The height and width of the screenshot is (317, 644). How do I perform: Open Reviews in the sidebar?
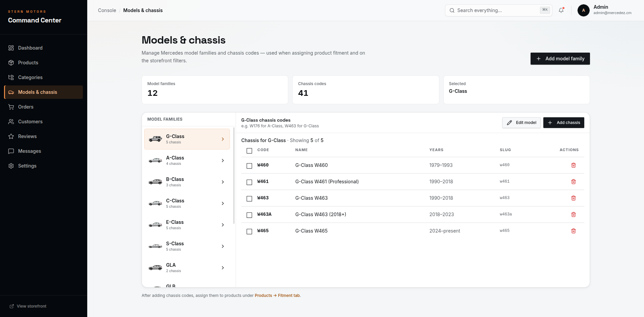(x=43, y=136)
